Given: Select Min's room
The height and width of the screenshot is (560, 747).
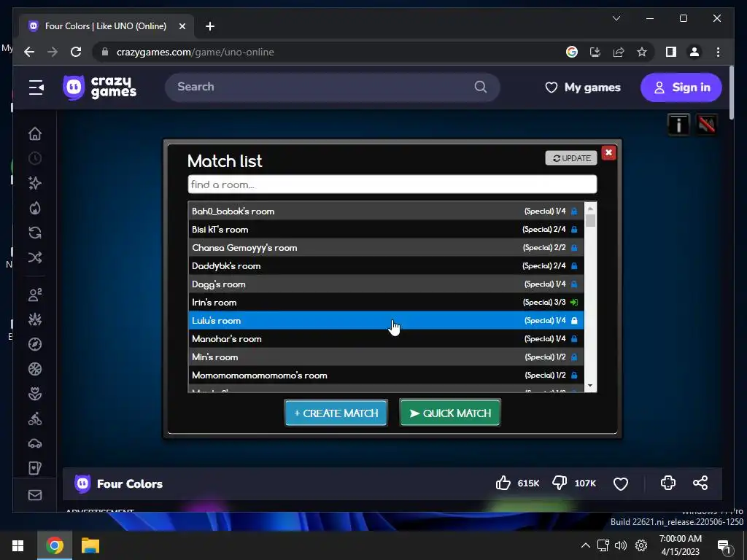Looking at the screenshot, I should (386, 357).
